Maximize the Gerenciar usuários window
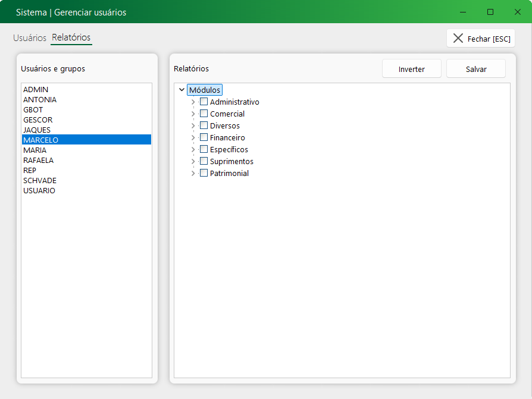This screenshot has height=399, width=532. coord(490,12)
